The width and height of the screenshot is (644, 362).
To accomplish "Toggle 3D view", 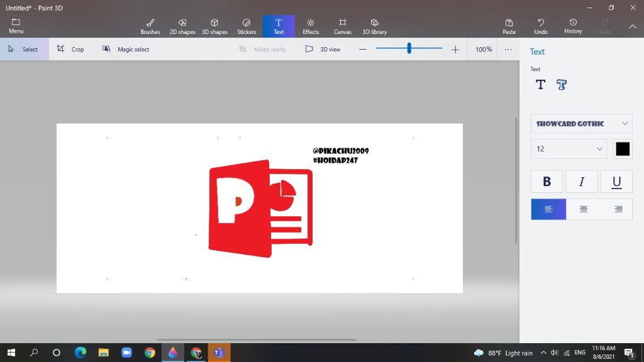I will point(323,49).
